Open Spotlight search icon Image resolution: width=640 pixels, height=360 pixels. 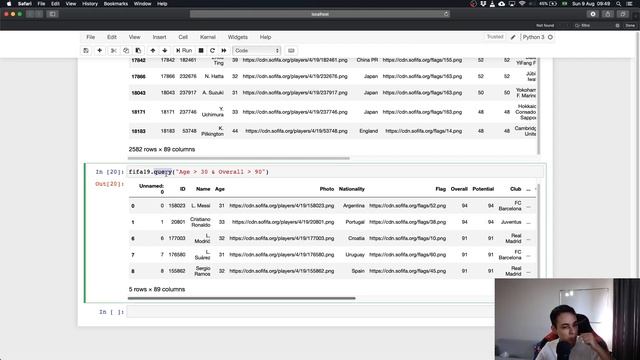coord(619,4)
